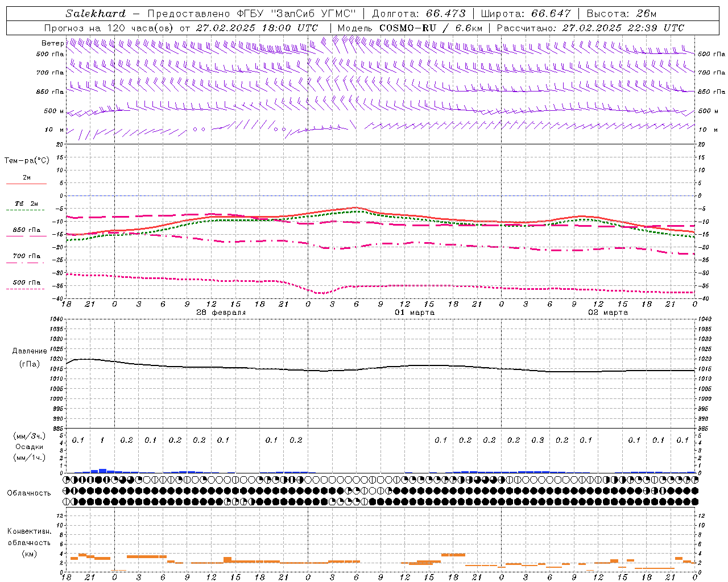This screenshot has height=582, width=728.
Task: Click the '700 гПа' temperature legend entry
Action: [x=26, y=256]
